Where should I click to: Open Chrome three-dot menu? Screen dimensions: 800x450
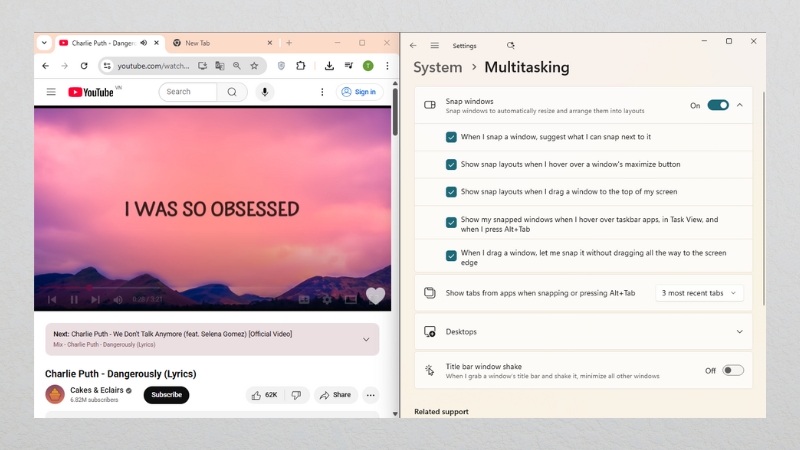387,66
